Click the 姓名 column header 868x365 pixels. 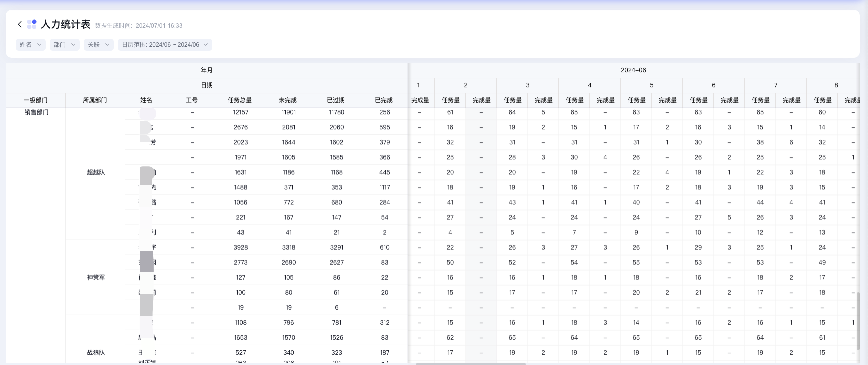click(146, 100)
